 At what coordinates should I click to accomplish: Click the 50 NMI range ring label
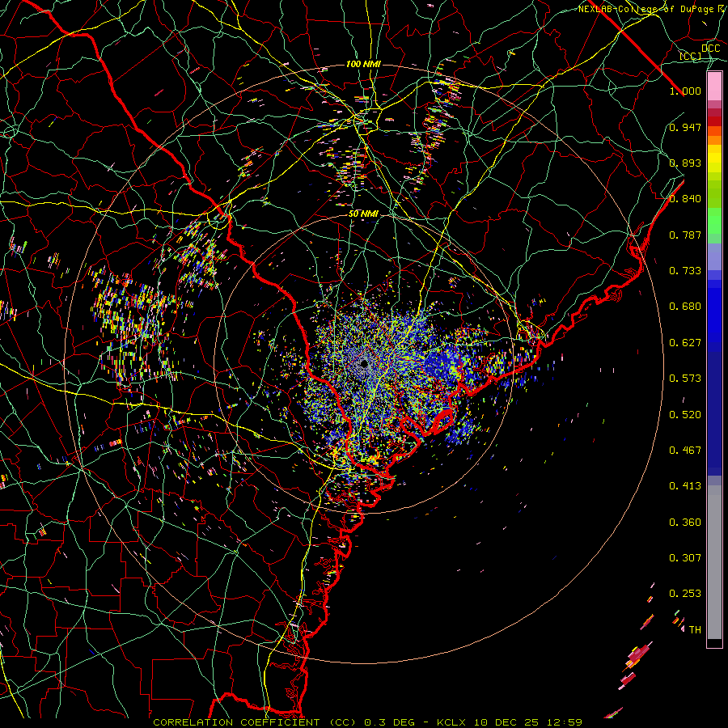click(x=363, y=214)
